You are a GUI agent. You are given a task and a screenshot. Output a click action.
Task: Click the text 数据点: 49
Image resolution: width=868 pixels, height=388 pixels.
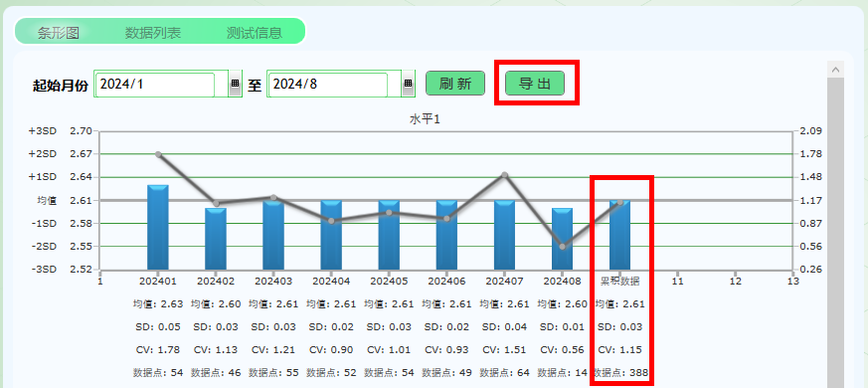446,372
